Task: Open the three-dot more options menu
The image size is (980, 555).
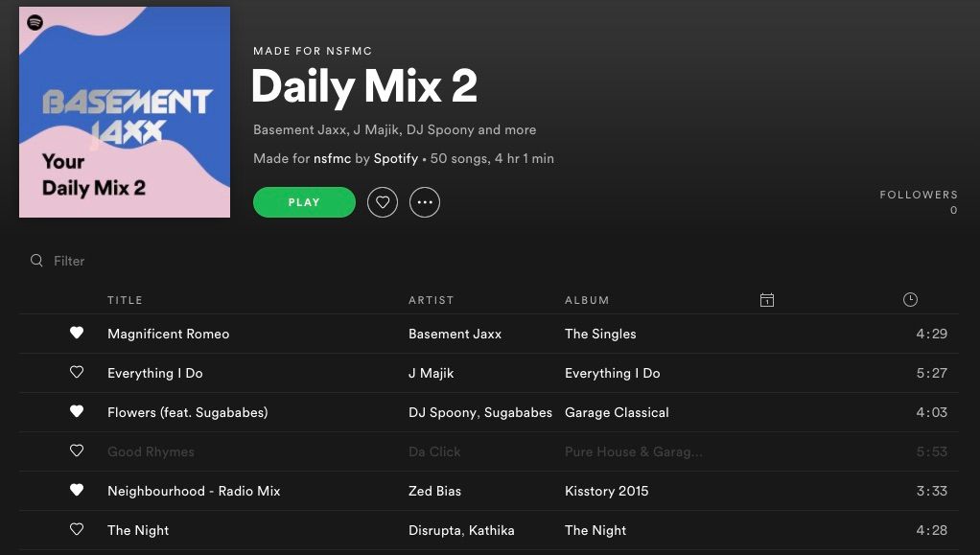Action: (425, 202)
